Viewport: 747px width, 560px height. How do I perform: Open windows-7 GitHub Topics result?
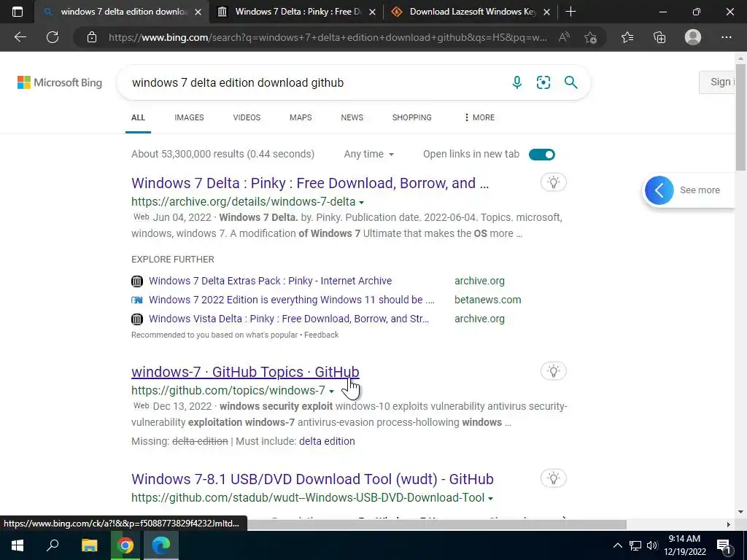pyautogui.click(x=245, y=371)
